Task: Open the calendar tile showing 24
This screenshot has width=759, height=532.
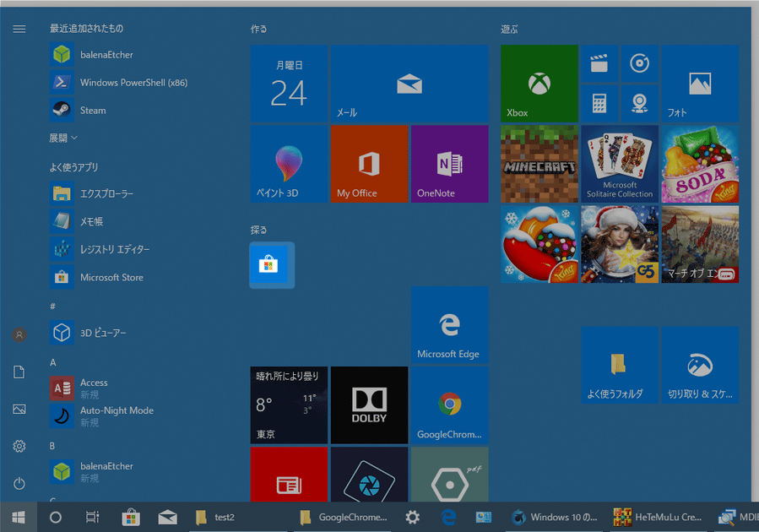Action: click(289, 84)
